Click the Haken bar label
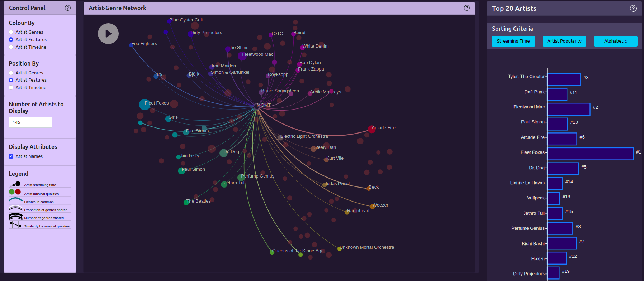Screen dimensions: 644x281 (x=538, y=259)
